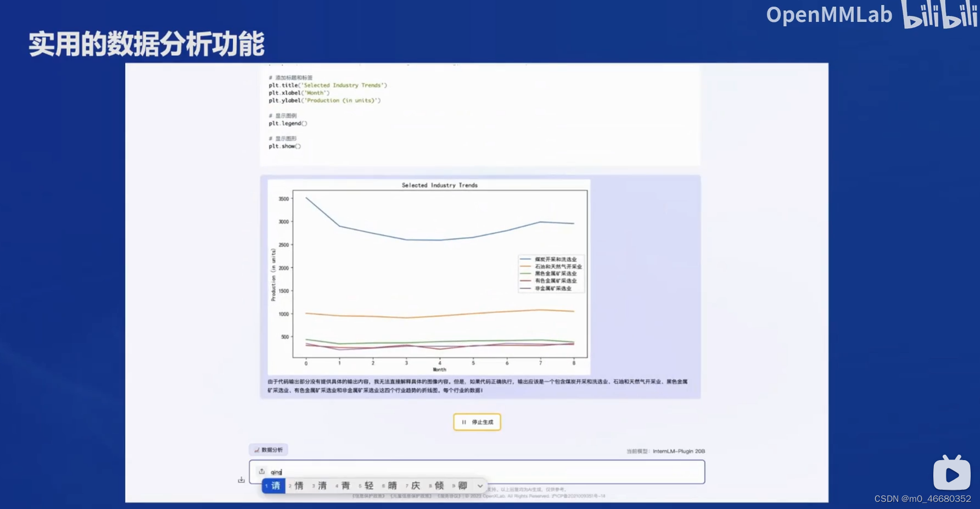Choose IME candidate 9 卿
Image resolution: width=980 pixels, height=509 pixels.
(x=461, y=486)
